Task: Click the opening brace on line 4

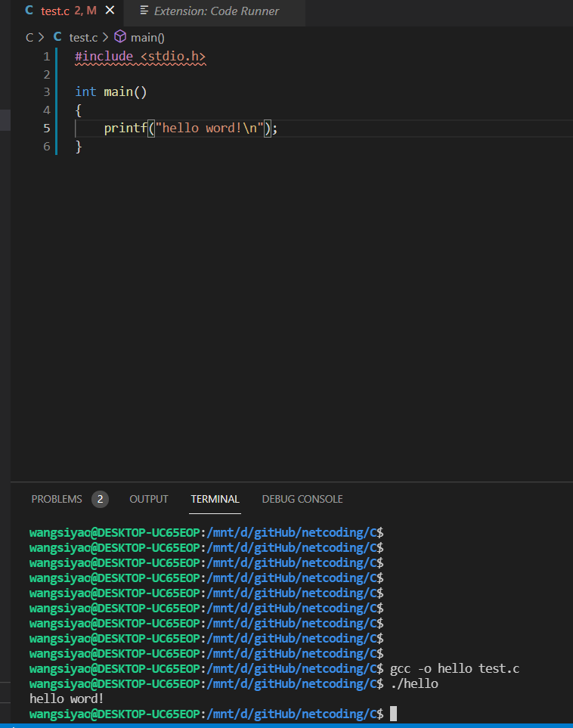Action: pyautogui.click(x=79, y=110)
